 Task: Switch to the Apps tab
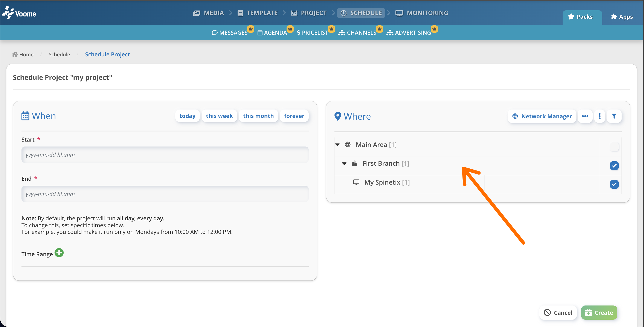622,17
